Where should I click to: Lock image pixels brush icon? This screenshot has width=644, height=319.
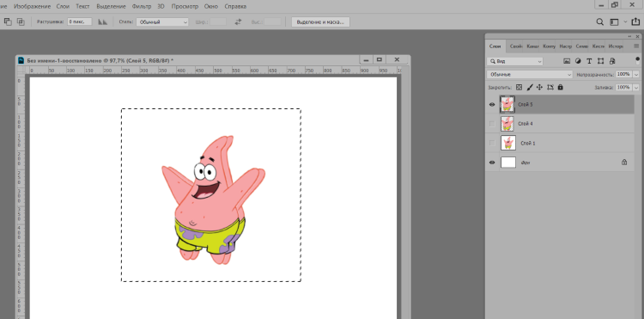coord(530,87)
